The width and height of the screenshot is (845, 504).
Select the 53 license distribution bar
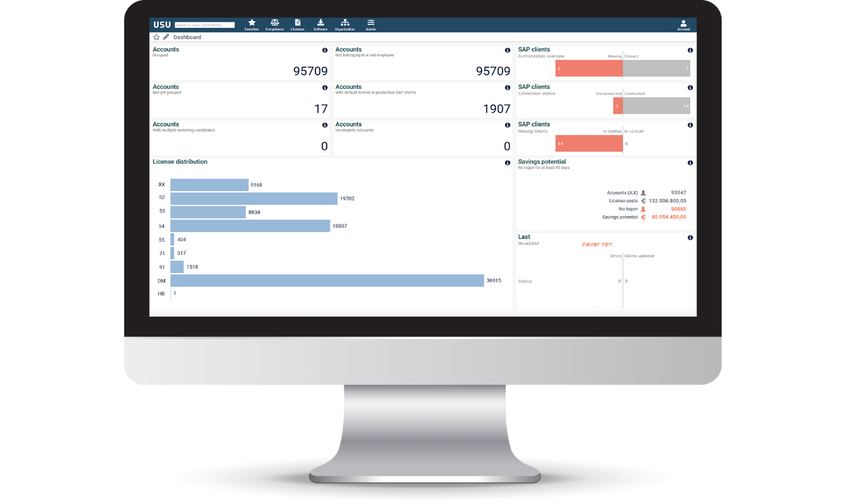208,212
